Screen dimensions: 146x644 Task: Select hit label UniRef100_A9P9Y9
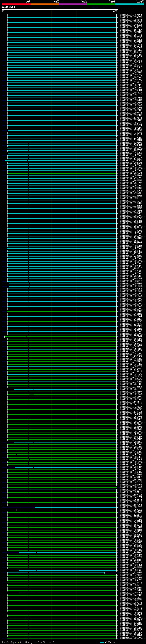[131, 75]
